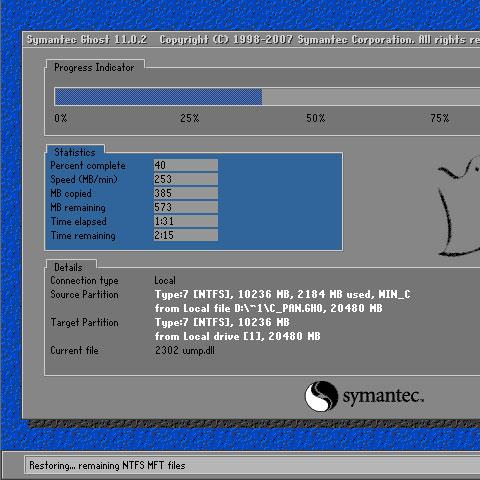This screenshot has width=480, height=480.
Task: Click the Symantec yin-yang logo icon
Action: click(x=321, y=396)
